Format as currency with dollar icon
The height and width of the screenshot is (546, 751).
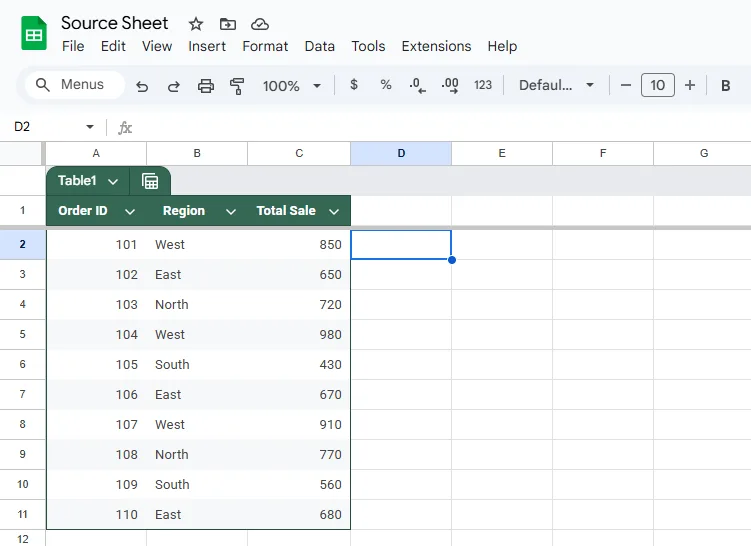[x=353, y=85]
